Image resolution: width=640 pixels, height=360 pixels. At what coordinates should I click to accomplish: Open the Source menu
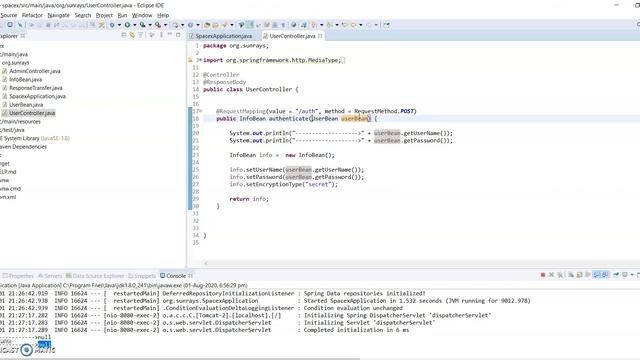(9, 15)
